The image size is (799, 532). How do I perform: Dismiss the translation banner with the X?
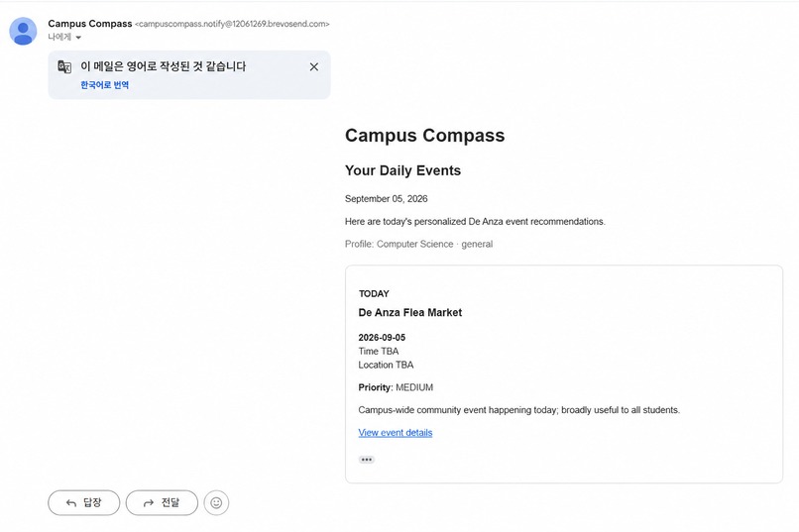coord(314,66)
